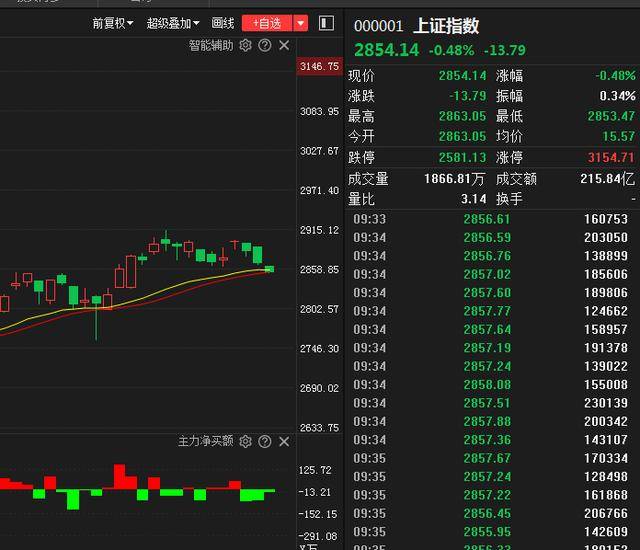Close the 智能辅助 panel
Image resolution: width=640 pixels, height=550 pixels.
point(284,45)
